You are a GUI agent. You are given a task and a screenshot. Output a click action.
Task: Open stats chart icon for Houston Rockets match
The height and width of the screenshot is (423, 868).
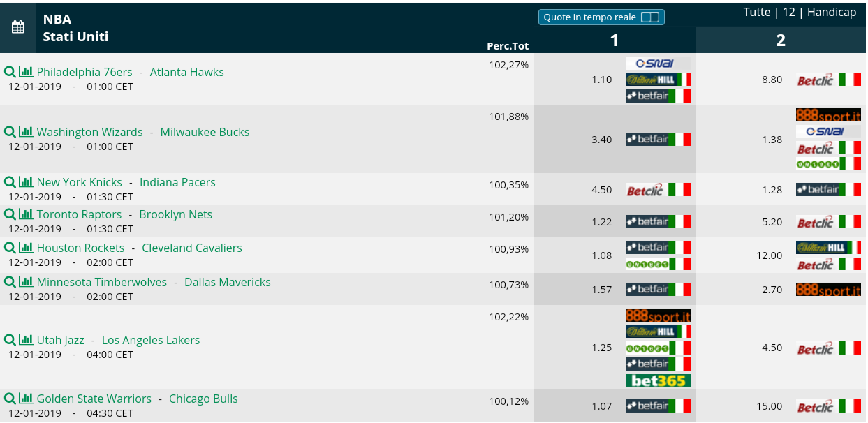coord(26,247)
